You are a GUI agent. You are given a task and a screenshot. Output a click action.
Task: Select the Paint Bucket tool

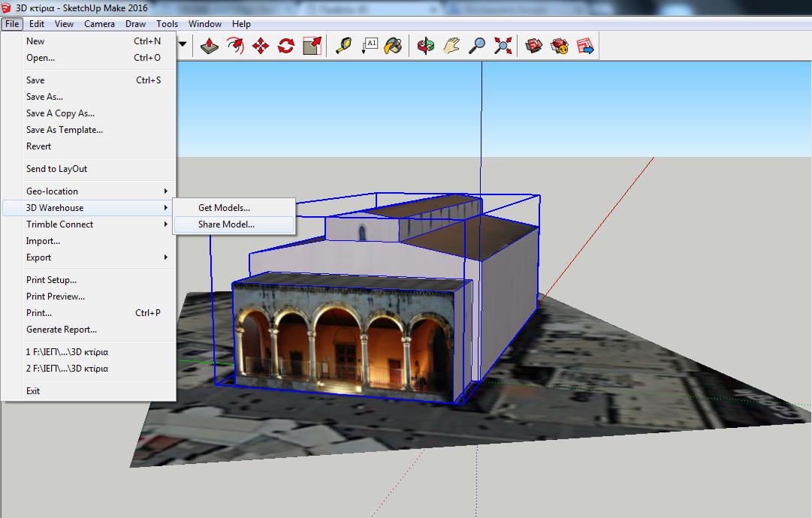point(394,46)
